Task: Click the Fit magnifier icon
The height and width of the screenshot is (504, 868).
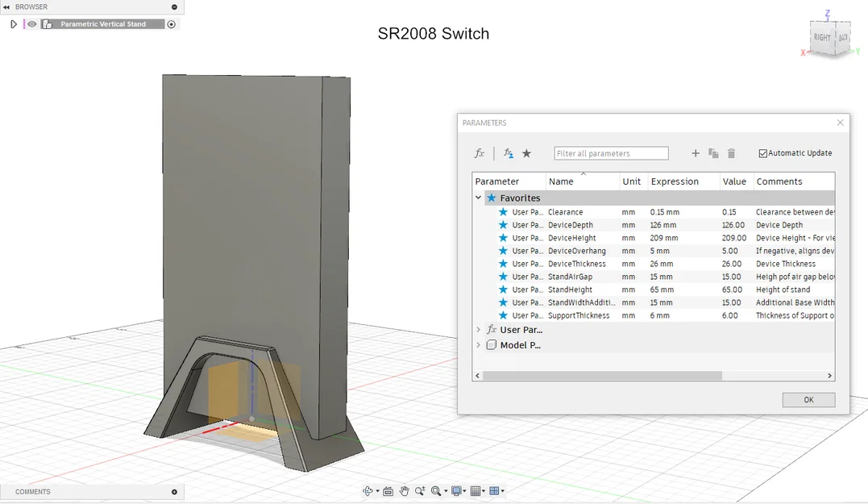Action: [x=435, y=490]
